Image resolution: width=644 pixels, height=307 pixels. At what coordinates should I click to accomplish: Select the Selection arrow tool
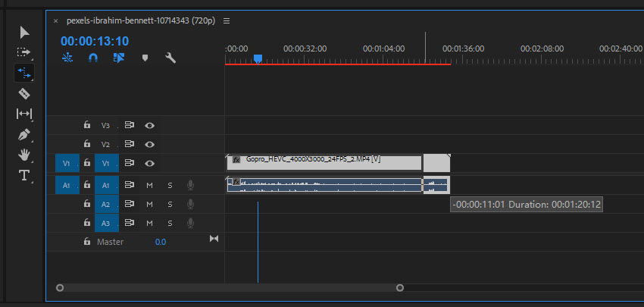25,33
